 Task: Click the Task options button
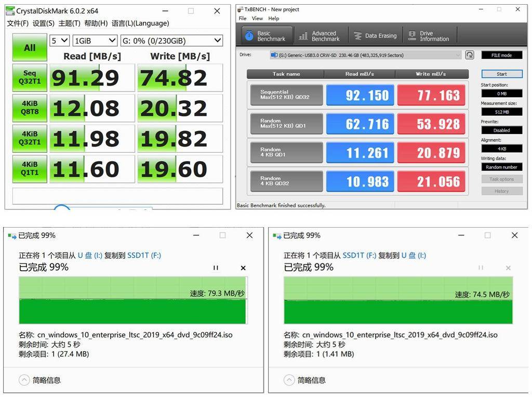pos(502,179)
